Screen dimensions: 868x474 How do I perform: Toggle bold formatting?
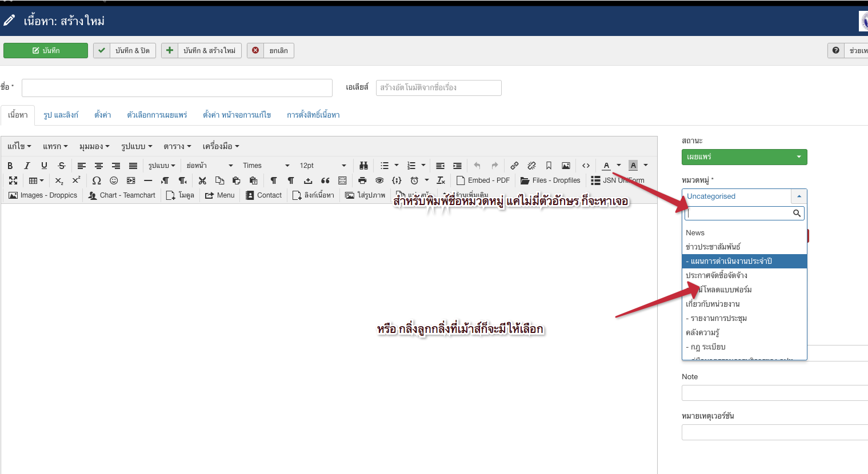(10, 166)
